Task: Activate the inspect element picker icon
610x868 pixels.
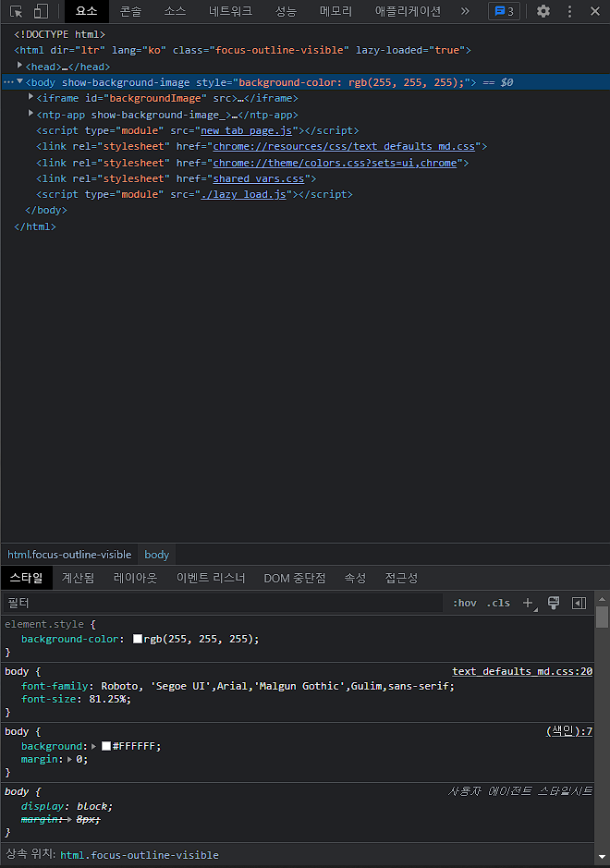Action: 16,11
